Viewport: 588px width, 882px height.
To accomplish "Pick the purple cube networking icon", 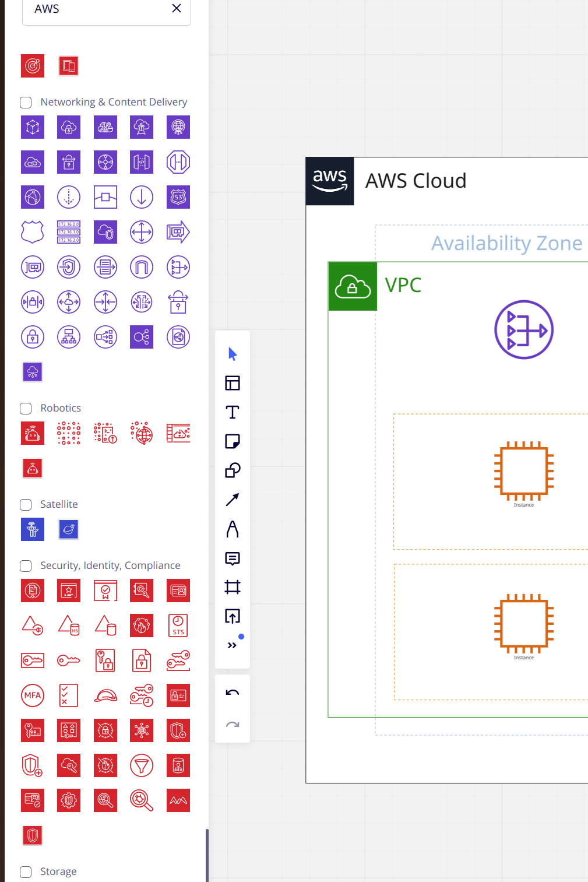I will click(33, 127).
